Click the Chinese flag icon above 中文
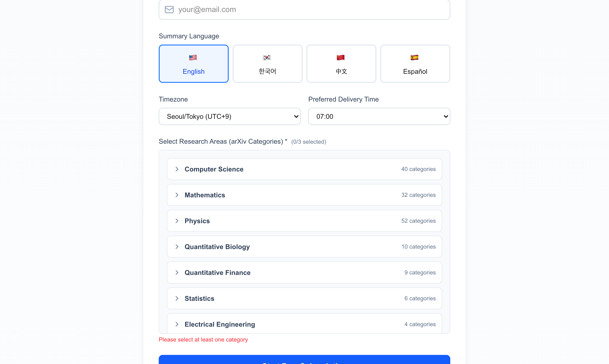 point(341,57)
